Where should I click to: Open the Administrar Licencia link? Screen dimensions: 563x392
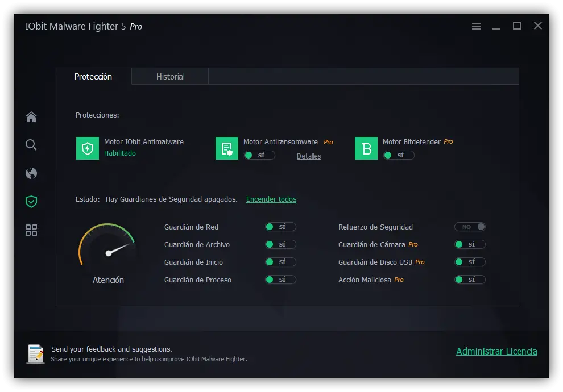point(496,351)
